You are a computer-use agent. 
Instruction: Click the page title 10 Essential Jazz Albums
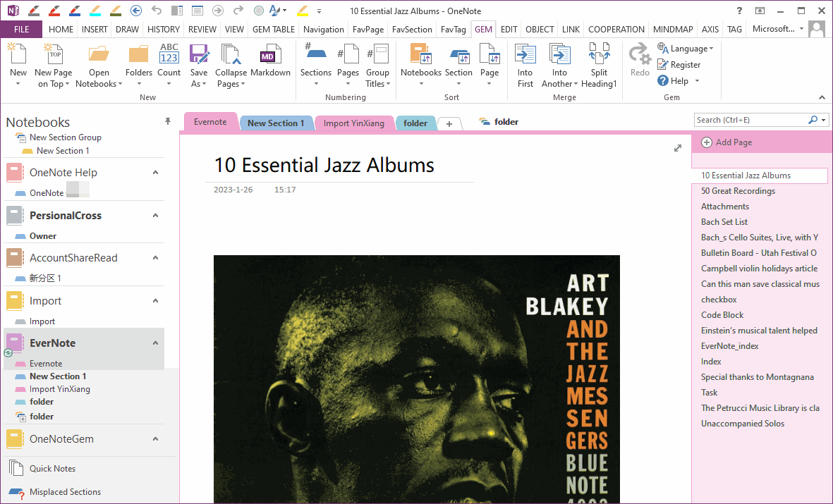pos(324,165)
